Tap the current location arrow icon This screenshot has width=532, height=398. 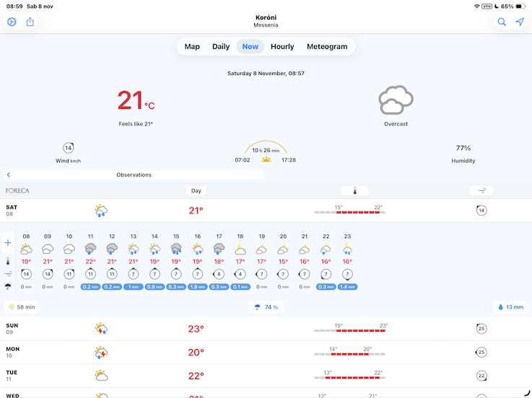(520, 22)
